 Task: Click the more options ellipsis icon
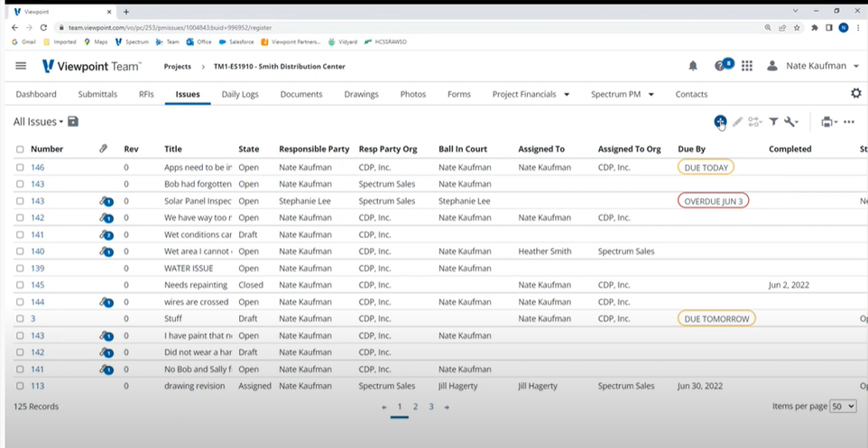coord(848,122)
